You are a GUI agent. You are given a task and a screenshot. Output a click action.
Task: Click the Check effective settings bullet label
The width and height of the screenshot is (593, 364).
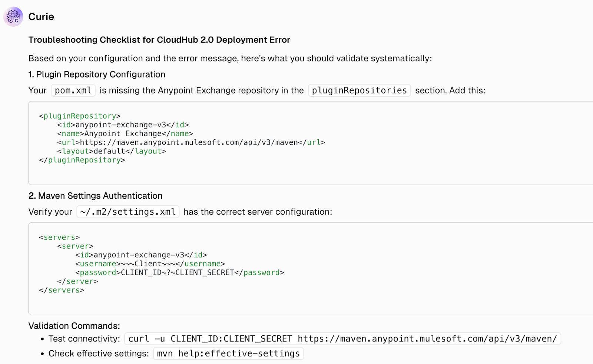click(97, 353)
